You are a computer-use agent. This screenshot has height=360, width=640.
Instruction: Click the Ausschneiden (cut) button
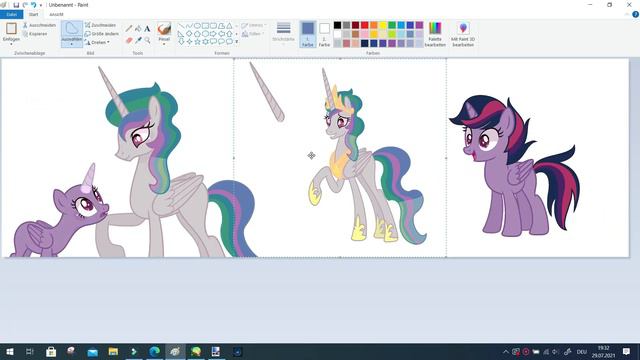tap(39, 25)
